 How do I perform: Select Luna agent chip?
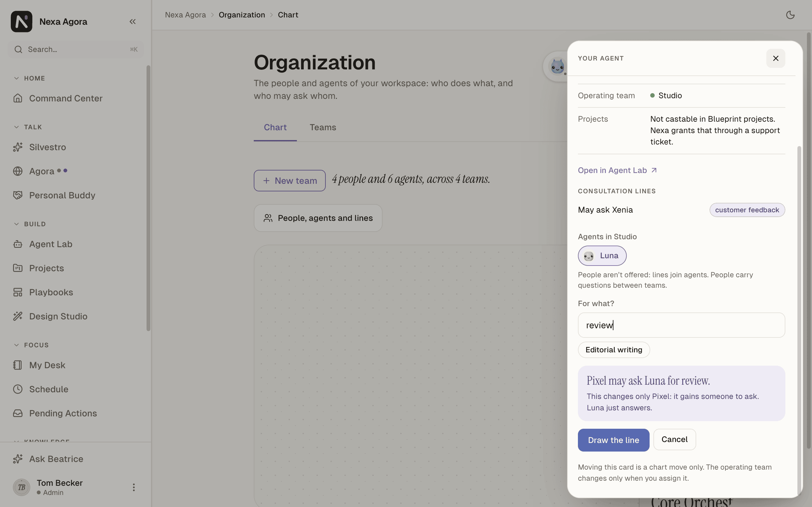pyautogui.click(x=602, y=255)
